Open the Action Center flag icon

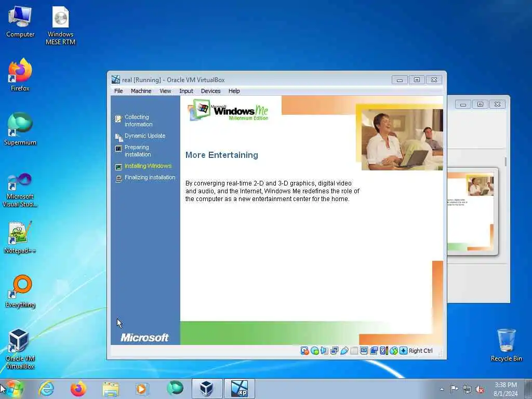454,389
